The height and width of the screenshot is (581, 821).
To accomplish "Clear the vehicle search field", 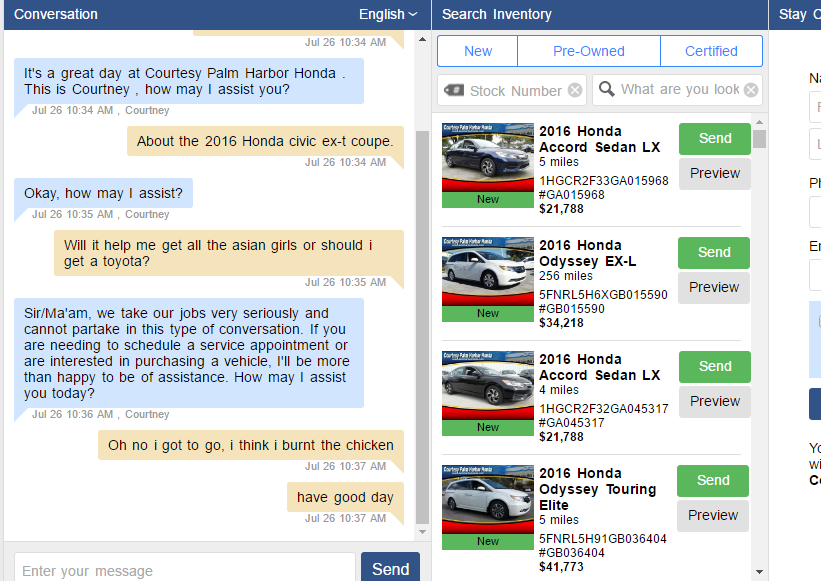I will [751, 90].
